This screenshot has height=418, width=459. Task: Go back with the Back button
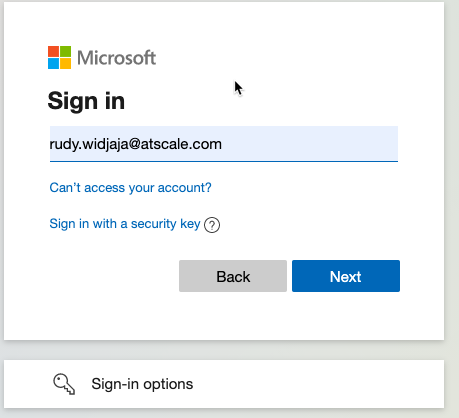(x=233, y=276)
